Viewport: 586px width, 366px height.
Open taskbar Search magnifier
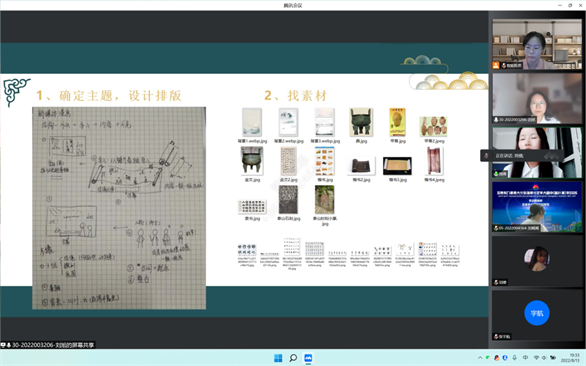[293, 358]
